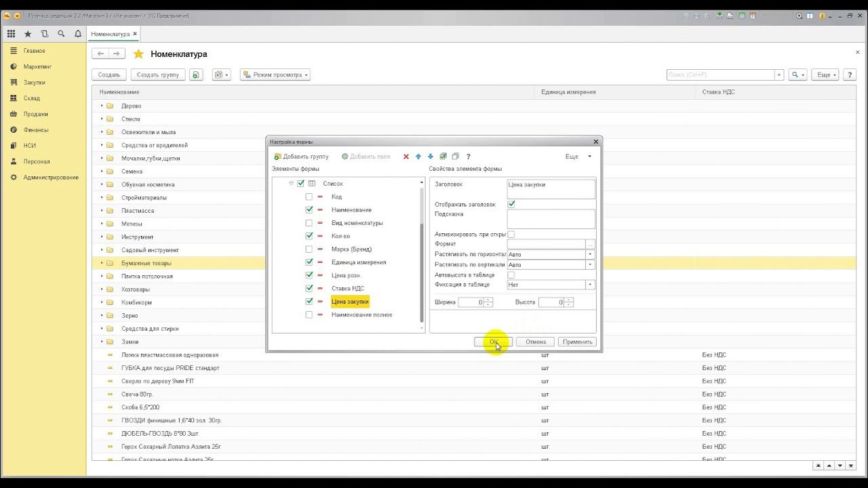
Task: Click the Применить button
Action: [578, 342]
